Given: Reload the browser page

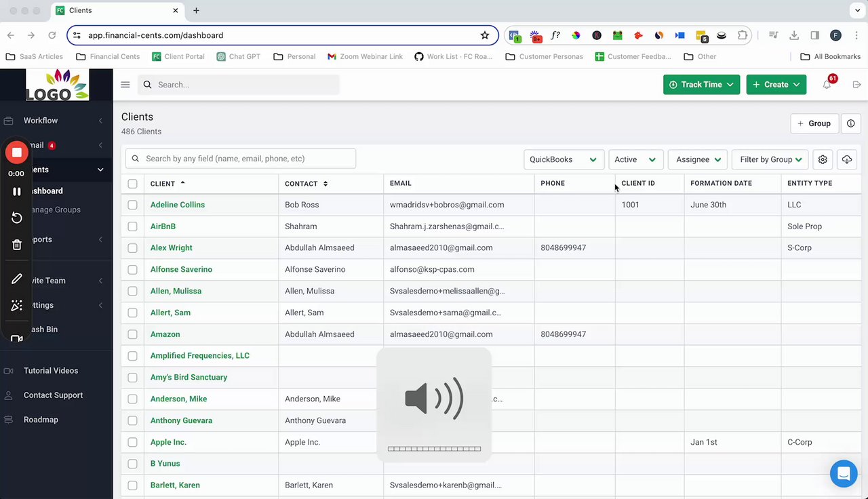Looking at the screenshot, I should pos(52,35).
